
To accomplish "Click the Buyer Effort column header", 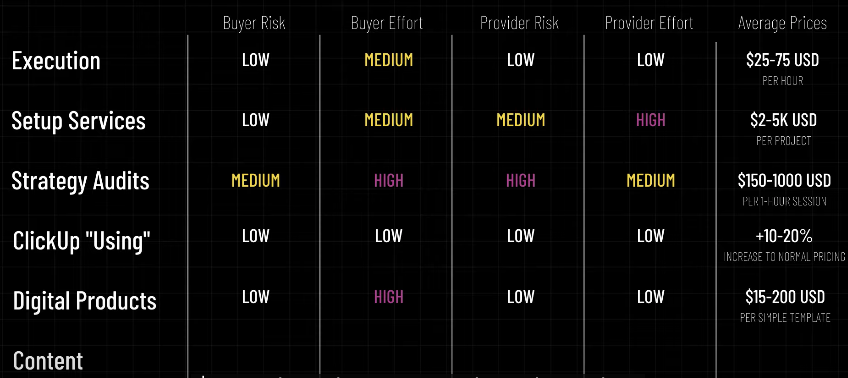I will pos(387,23).
